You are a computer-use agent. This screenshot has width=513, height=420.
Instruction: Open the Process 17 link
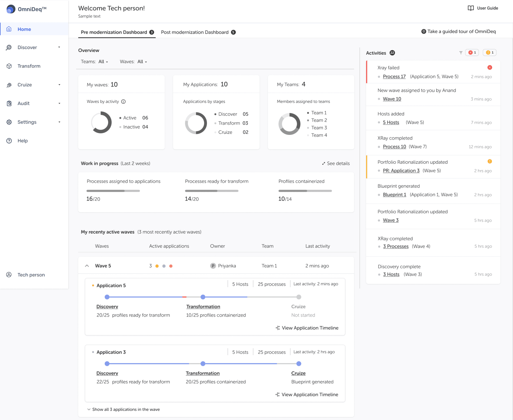click(394, 77)
